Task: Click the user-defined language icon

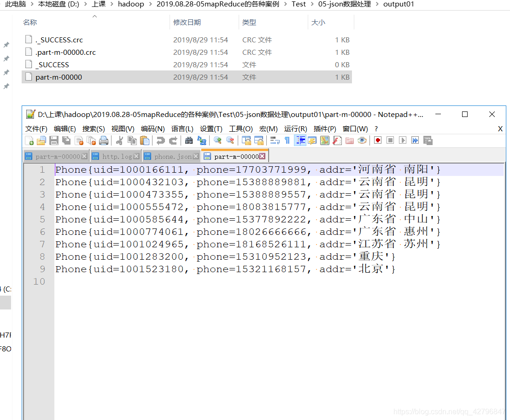Action: 312,141
